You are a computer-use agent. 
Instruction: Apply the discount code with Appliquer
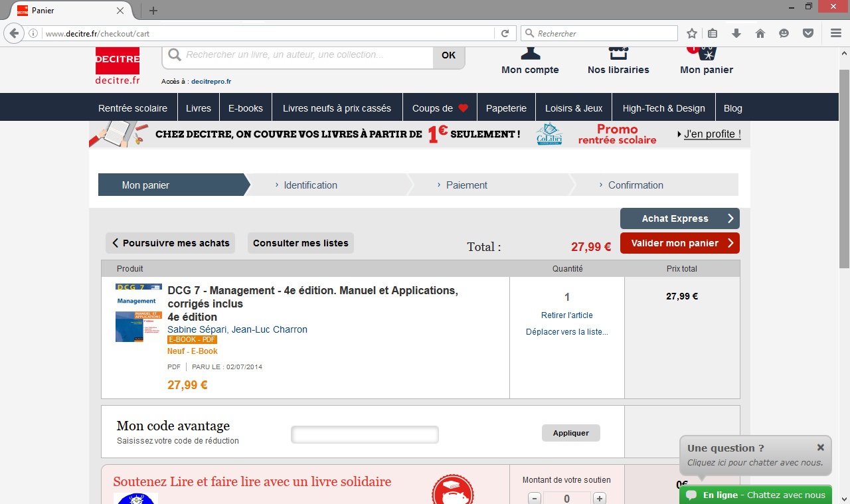pyautogui.click(x=571, y=433)
